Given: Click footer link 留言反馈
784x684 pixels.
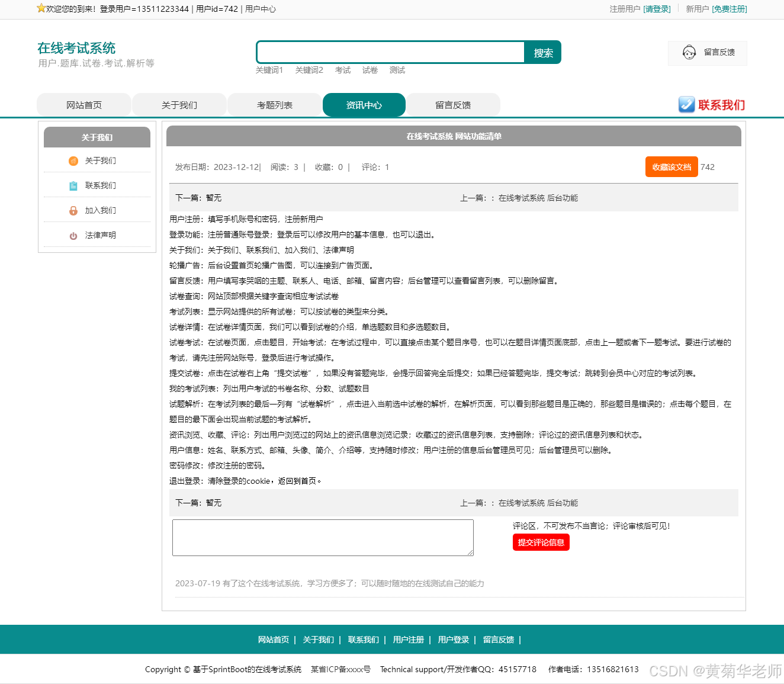Looking at the screenshot, I should tap(499, 640).
